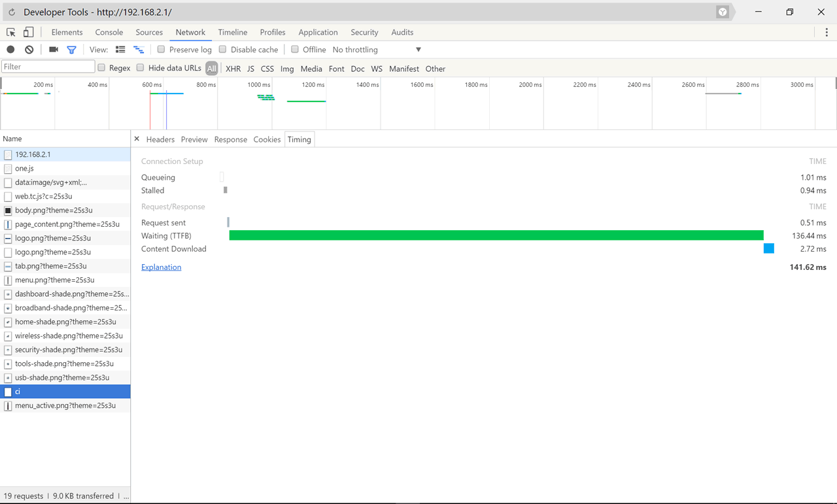Toggle screenshot capture camera icon

pyautogui.click(x=54, y=50)
